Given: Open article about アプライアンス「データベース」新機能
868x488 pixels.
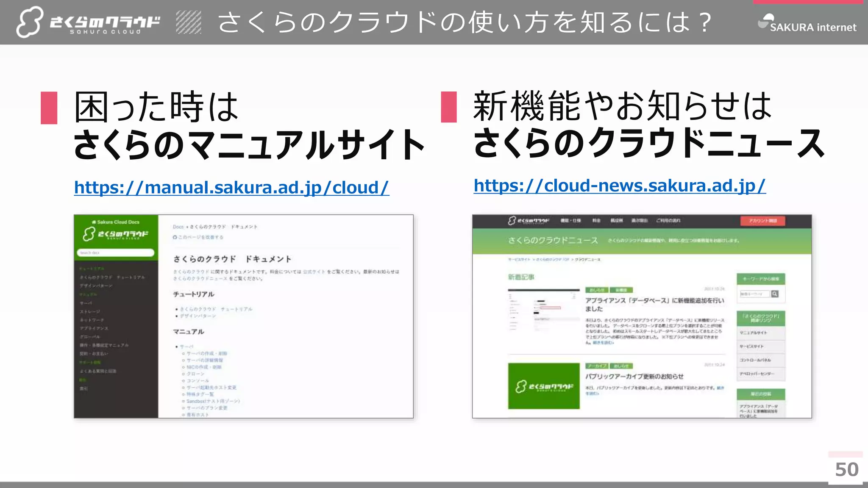Looking at the screenshot, I should pos(655,305).
